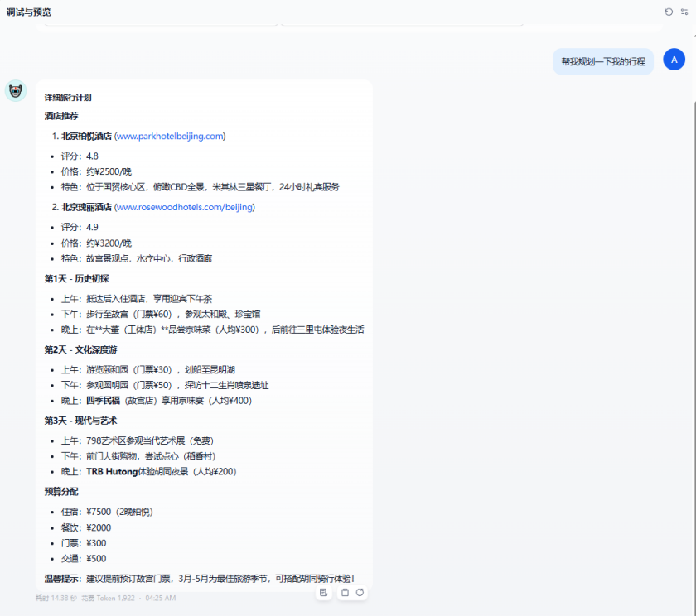Click the hotel name 北京柏悦酒店
Screen dimensions: 696x616
[86, 136]
